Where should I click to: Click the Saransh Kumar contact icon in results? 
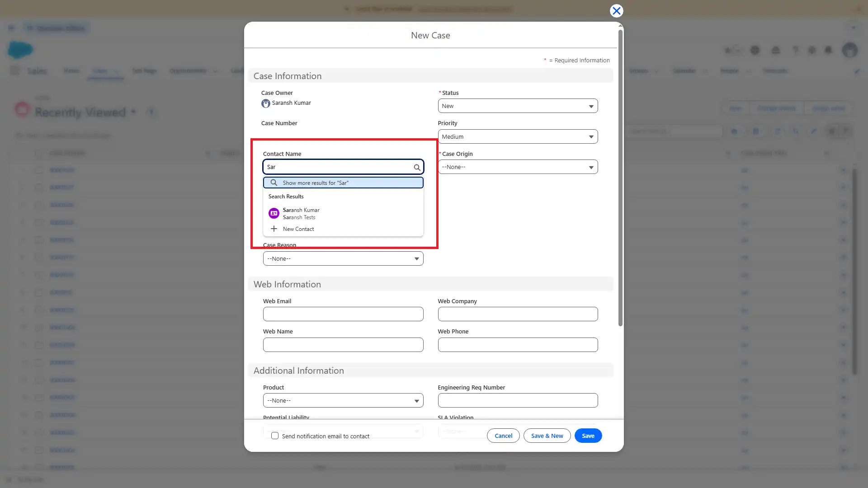[274, 213]
